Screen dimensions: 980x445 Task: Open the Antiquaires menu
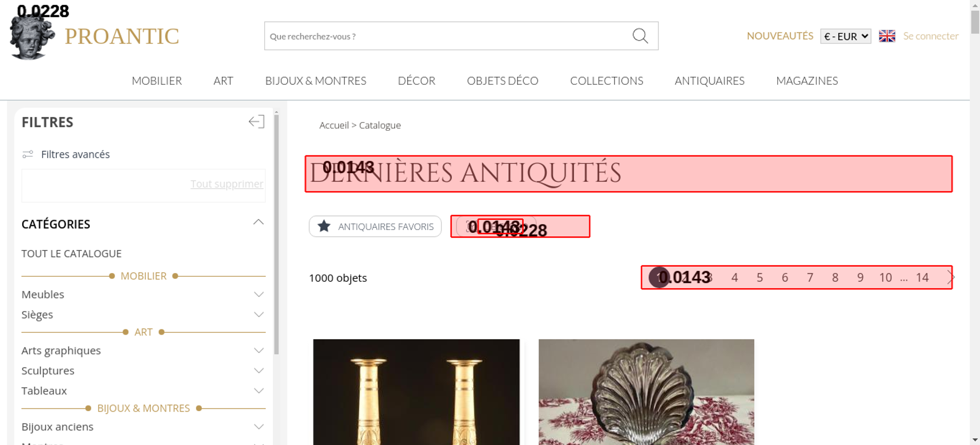tap(710, 81)
